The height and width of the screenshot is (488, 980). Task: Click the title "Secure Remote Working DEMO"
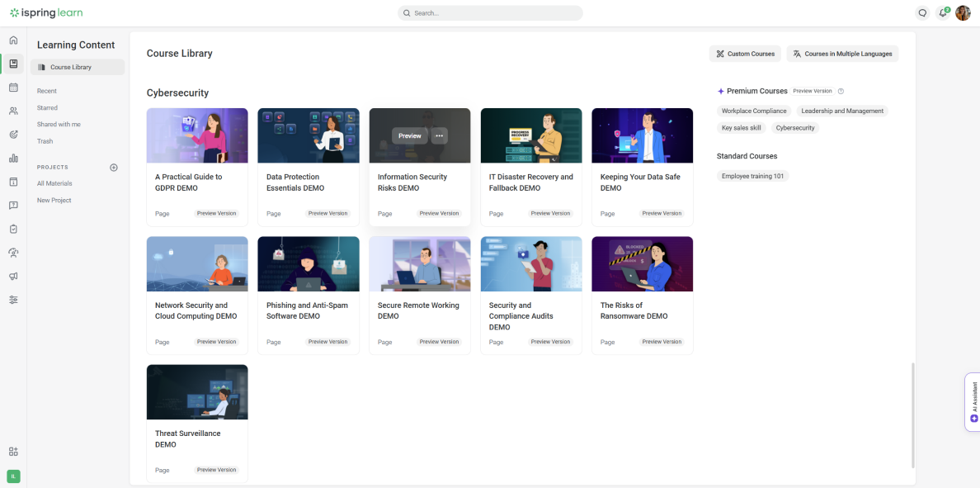click(x=419, y=311)
